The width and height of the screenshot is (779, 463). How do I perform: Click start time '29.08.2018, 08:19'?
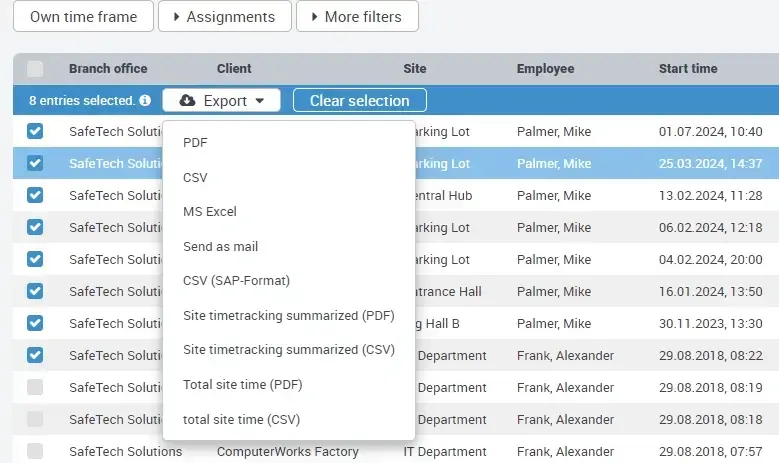click(710, 387)
